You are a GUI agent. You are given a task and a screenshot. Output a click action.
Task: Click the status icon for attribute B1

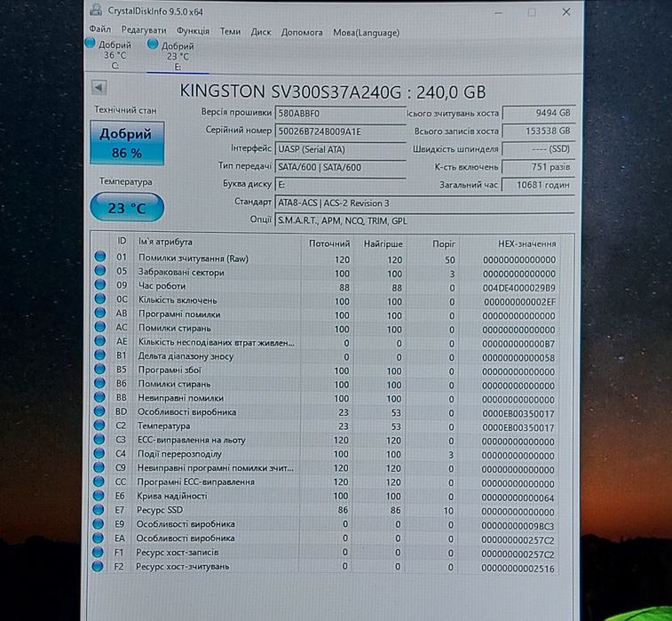[x=99, y=354]
